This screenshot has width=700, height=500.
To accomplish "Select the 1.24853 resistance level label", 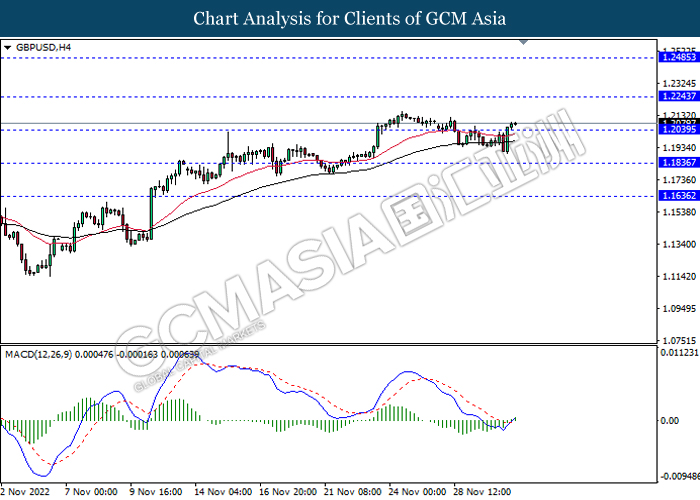I will (x=679, y=57).
